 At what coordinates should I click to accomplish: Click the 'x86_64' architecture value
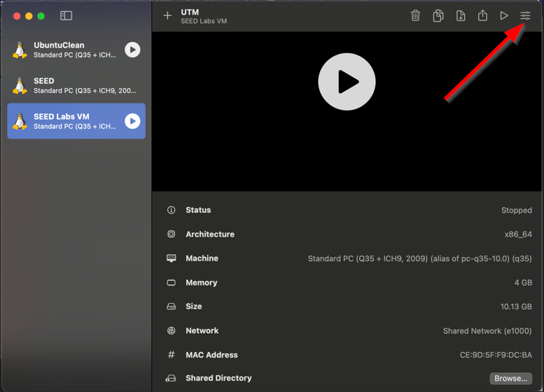click(x=518, y=234)
